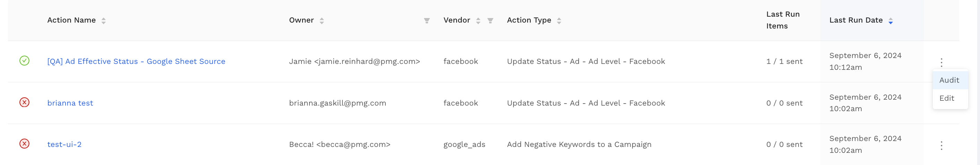Click the sort arrows beside Action Name

coord(103,20)
